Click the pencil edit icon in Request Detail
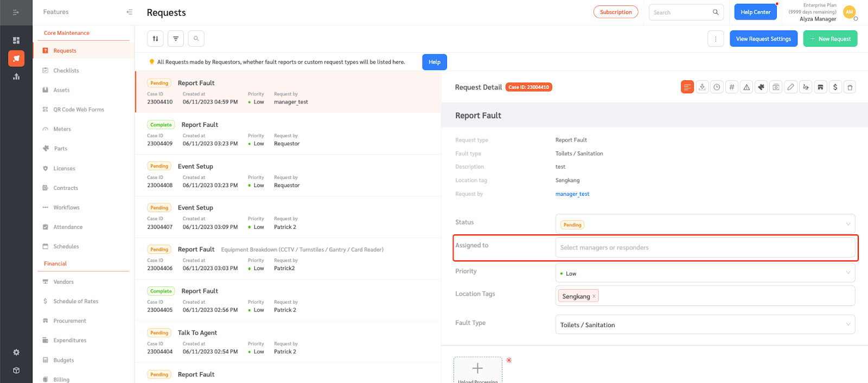868x383 pixels. (x=791, y=87)
